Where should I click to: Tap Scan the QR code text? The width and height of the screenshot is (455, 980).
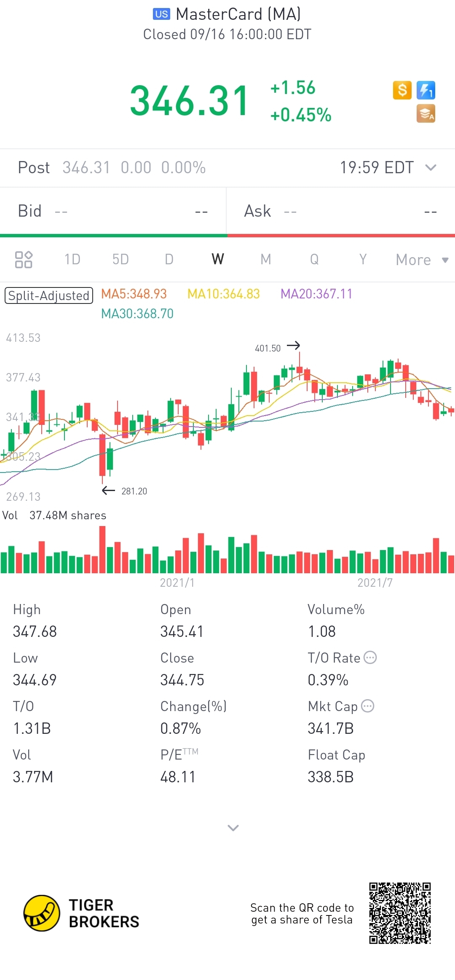click(302, 913)
